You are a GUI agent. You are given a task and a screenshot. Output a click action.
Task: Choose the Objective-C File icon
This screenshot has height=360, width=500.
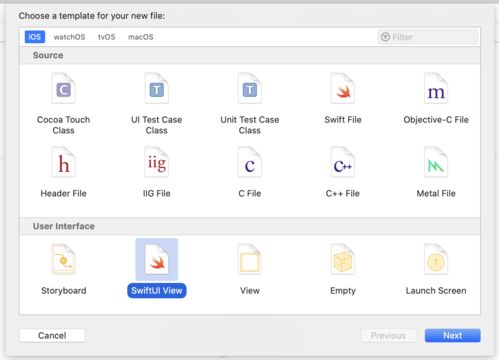click(x=436, y=88)
